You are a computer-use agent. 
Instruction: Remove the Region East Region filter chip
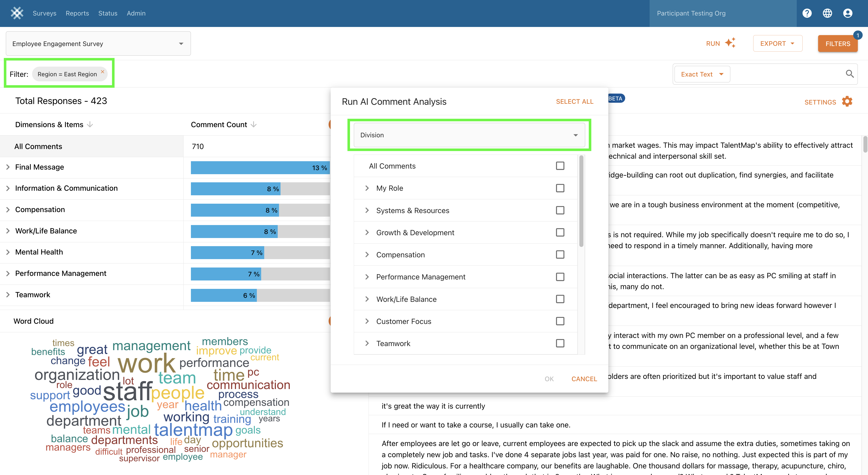(102, 71)
